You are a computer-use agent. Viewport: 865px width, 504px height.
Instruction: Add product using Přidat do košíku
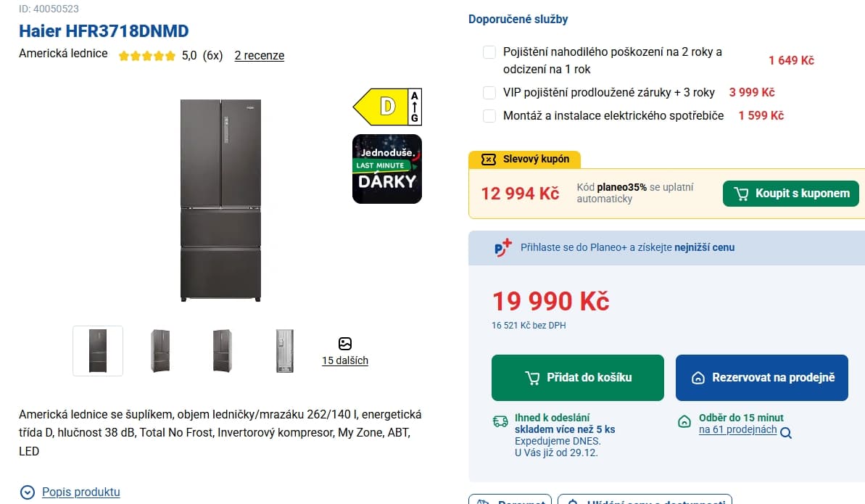pos(577,378)
